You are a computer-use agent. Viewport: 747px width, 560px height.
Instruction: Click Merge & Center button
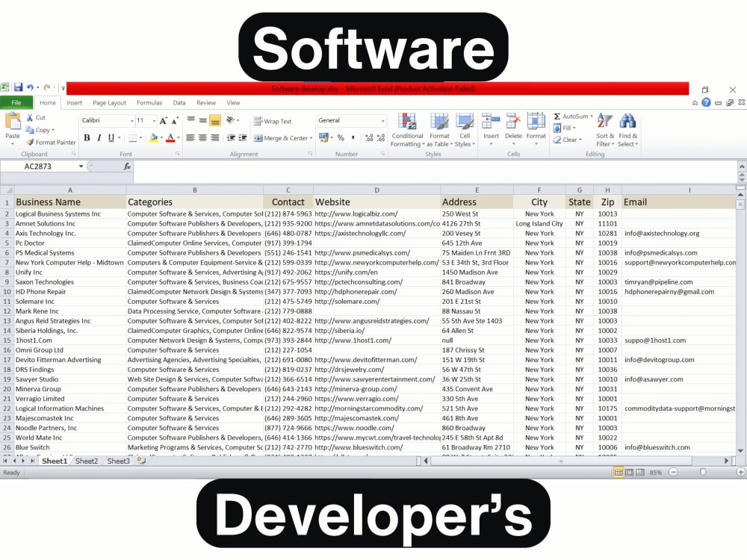click(x=281, y=139)
